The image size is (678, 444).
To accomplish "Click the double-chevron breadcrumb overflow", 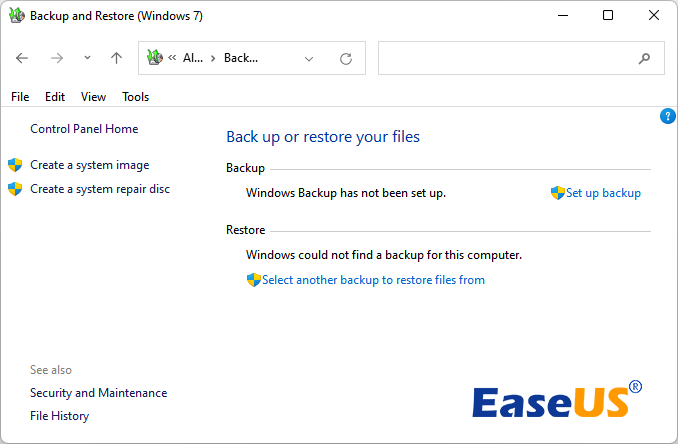I will 172,57.
